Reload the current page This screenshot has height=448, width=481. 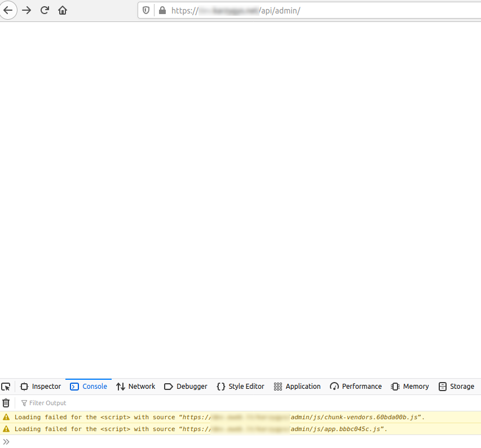pos(45,10)
